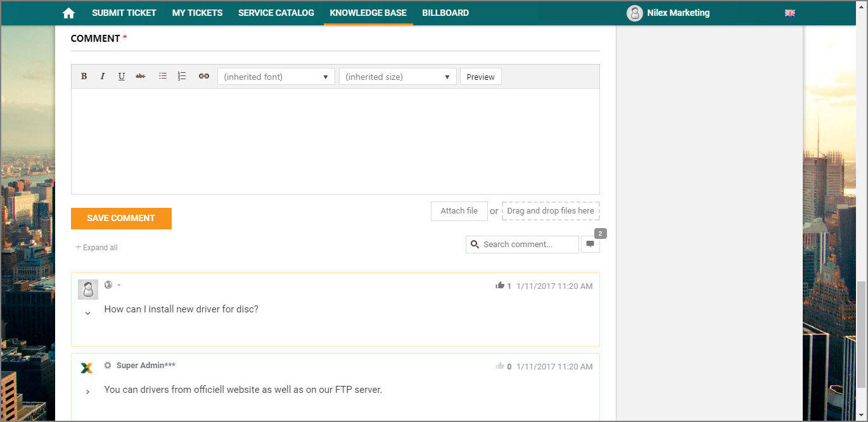
Task: Open the inherited font dropdown
Action: (x=276, y=77)
